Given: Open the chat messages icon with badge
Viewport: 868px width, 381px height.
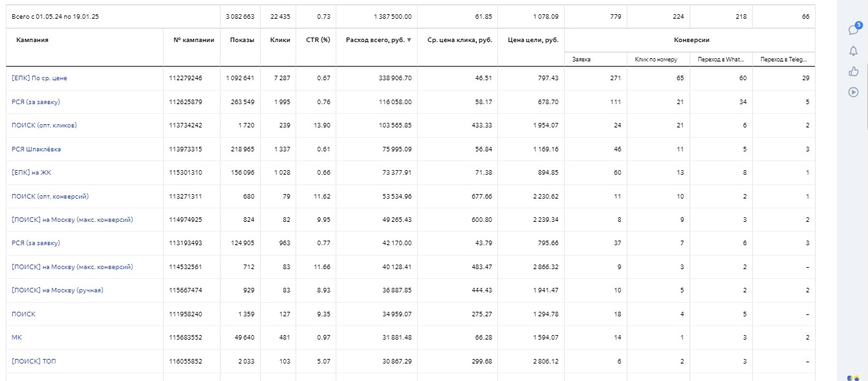Looking at the screenshot, I should pos(853,30).
